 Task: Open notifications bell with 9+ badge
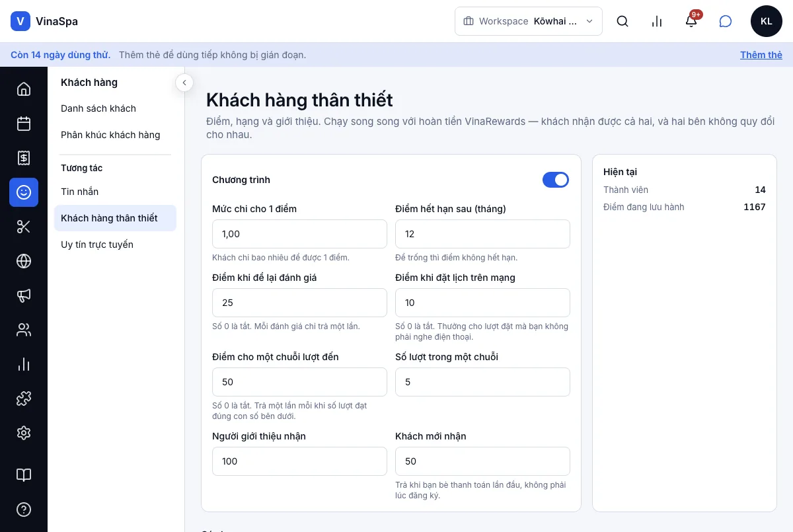691,21
